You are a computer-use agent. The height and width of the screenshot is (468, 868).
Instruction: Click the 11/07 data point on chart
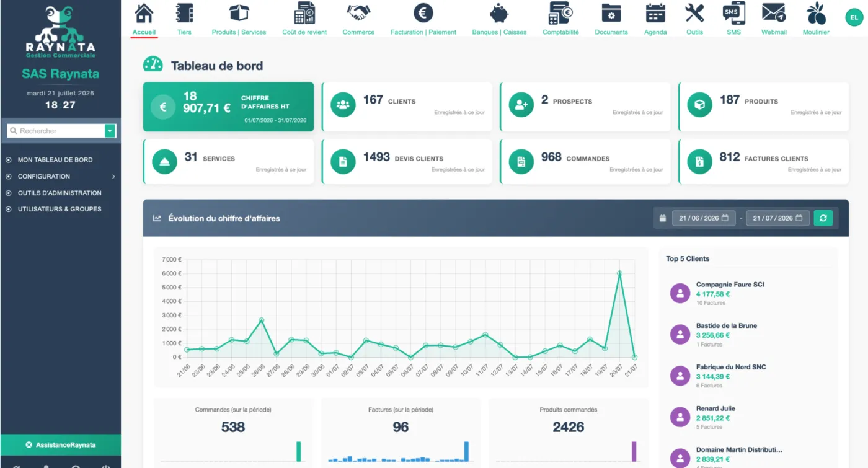pyautogui.click(x=485, y=335)
